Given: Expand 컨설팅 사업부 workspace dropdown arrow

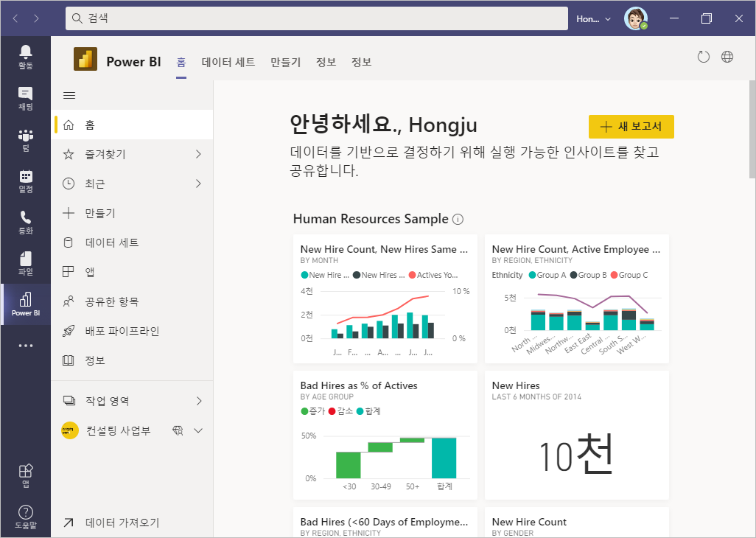Looking at the screenshot, I should coord(198,430).
